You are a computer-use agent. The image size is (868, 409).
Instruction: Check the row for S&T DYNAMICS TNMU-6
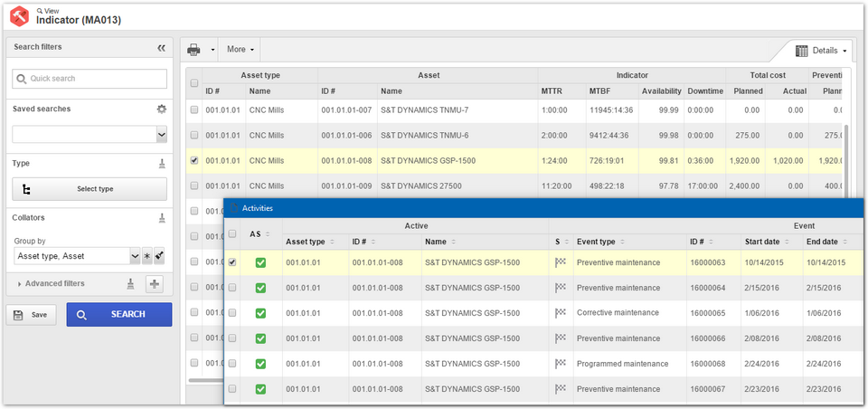(193, 135)
